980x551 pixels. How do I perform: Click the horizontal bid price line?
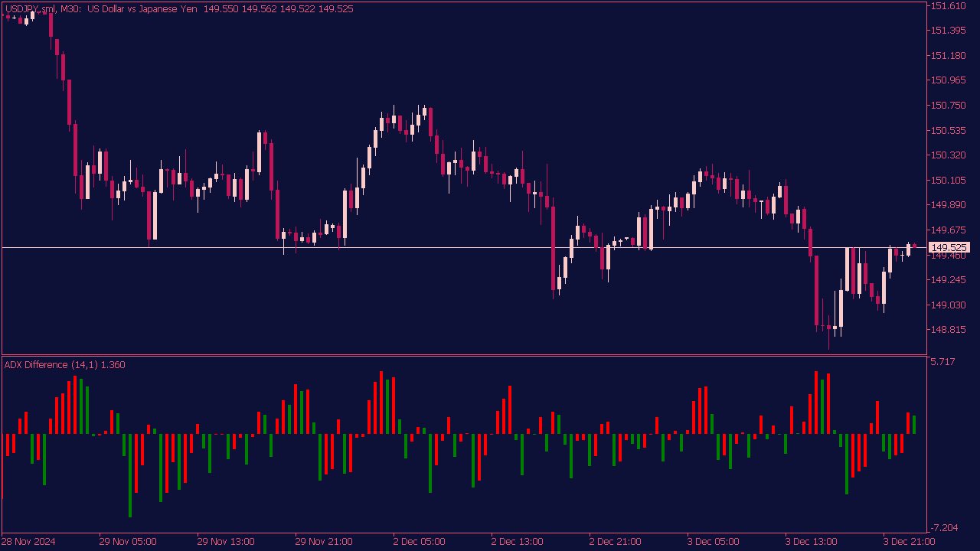coord(464,247)
